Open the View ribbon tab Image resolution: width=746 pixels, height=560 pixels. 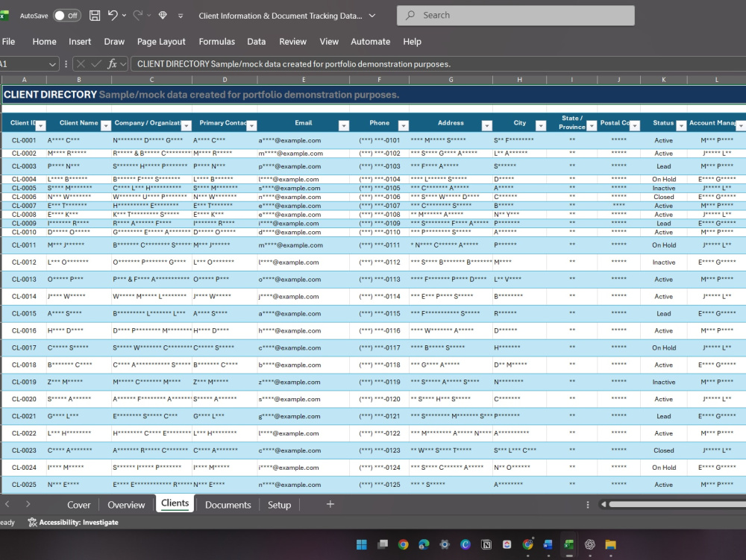pyautogui.click(x=329, y=42)
